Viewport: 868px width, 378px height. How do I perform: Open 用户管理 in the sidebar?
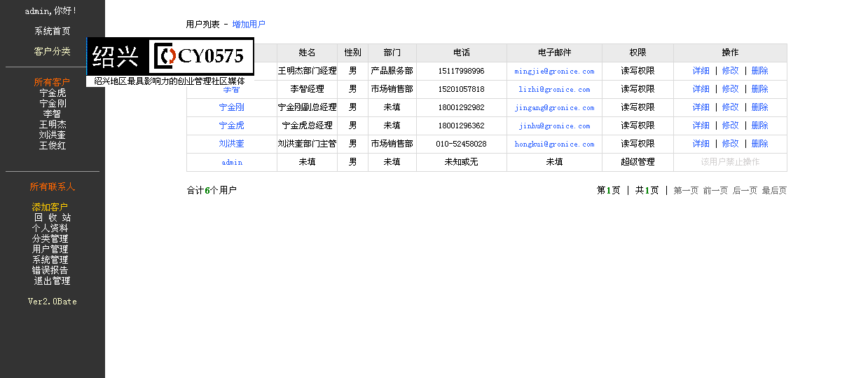(50, 249)
